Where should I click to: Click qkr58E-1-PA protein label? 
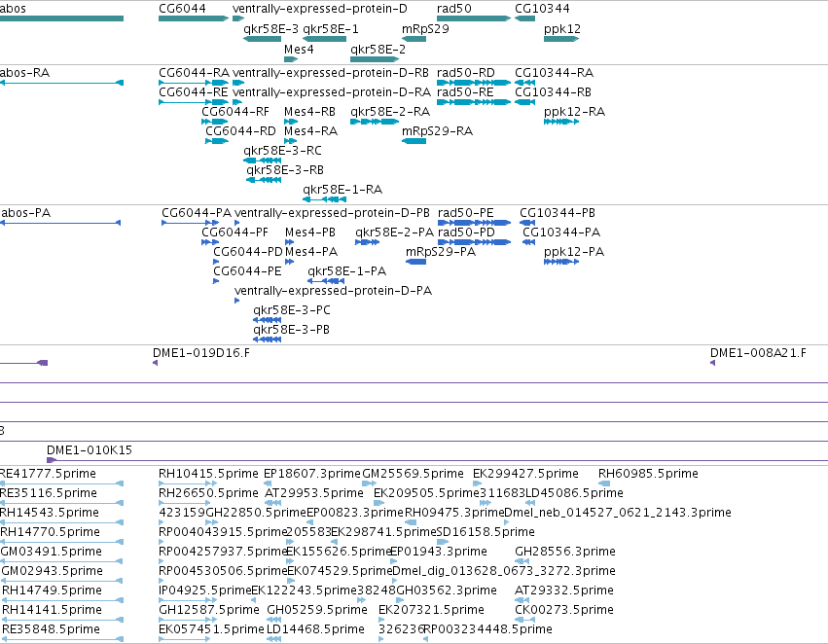(x=347, y=271)
